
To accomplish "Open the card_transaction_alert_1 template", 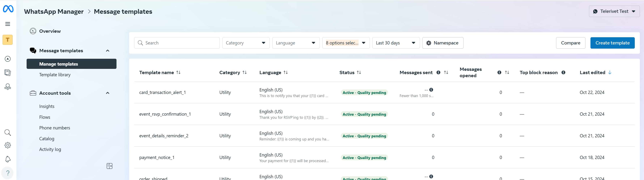I will (x=162, y=92).
